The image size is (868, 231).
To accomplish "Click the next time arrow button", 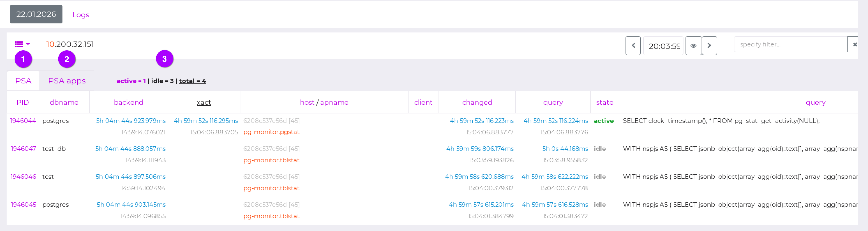I will click(x=709, y=46).
